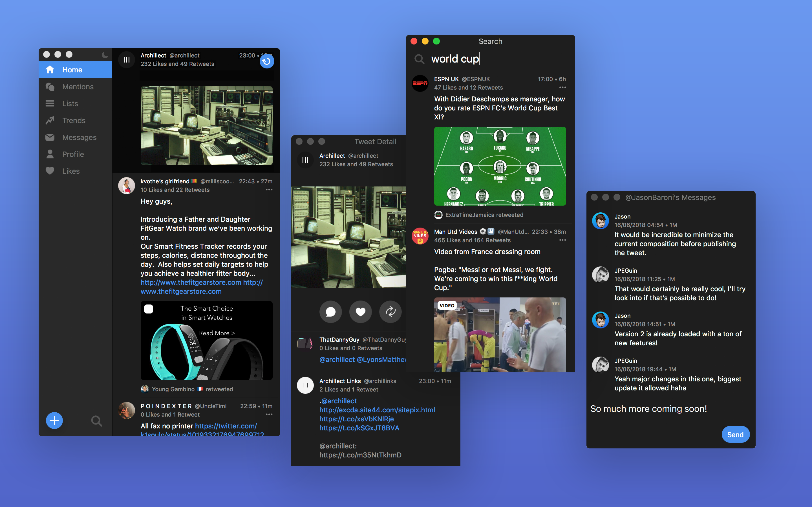Play the France dressing room video thumbnail

(x=500, y=335)
